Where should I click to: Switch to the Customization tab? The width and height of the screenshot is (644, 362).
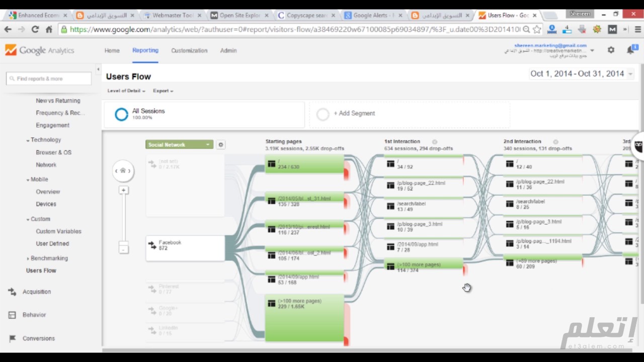click(x=189, y=51)
